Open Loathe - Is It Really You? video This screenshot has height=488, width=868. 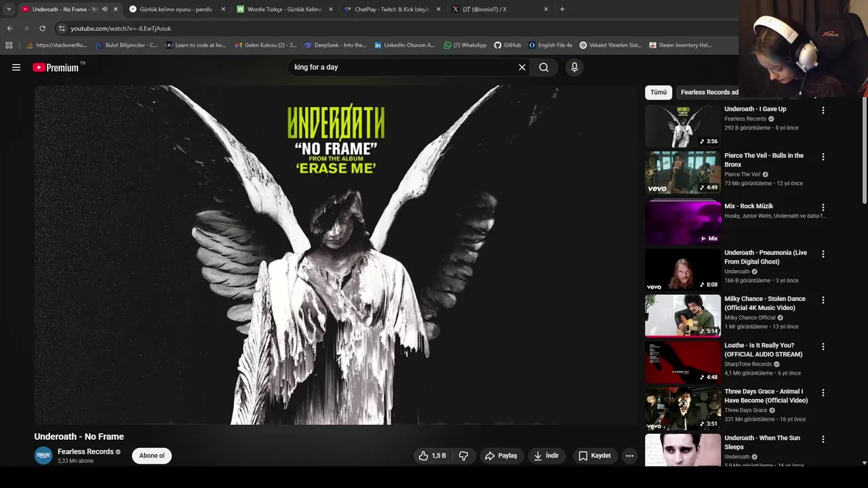click(683, 362)
